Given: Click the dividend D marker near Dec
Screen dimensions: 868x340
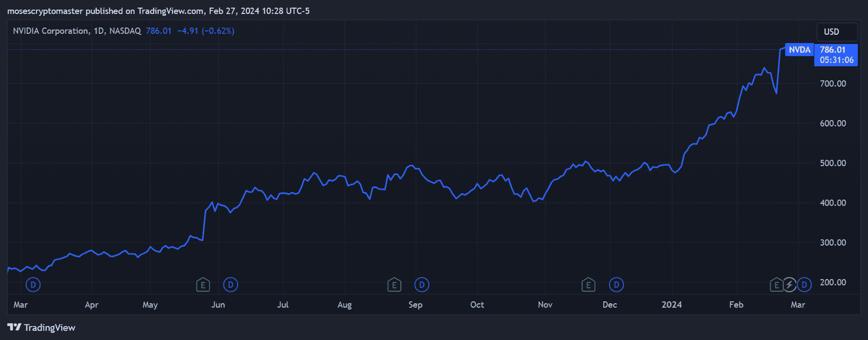Looking at the screenshot, I should 616,285.
